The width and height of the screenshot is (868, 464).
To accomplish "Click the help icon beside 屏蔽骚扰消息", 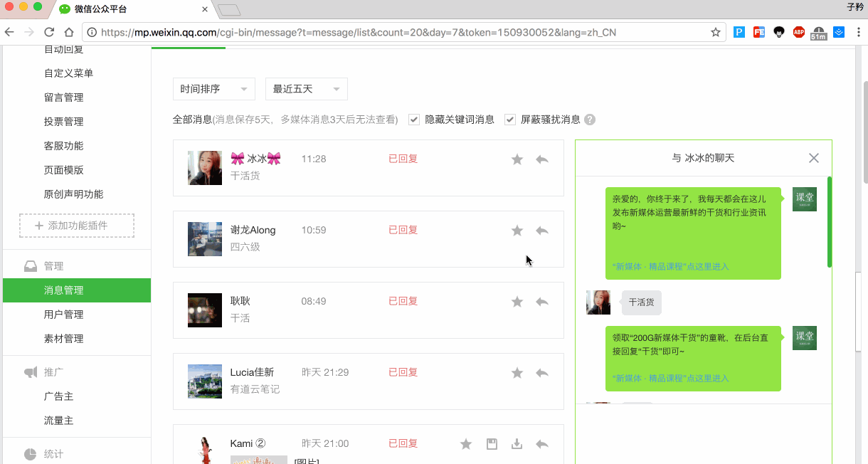I will pyautogui.click(x=590, y=120).
